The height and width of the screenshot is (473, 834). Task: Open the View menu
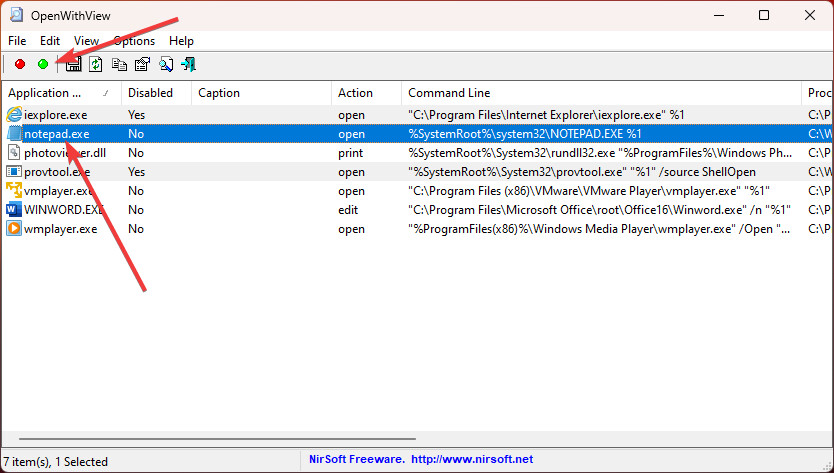click(86, 41)
